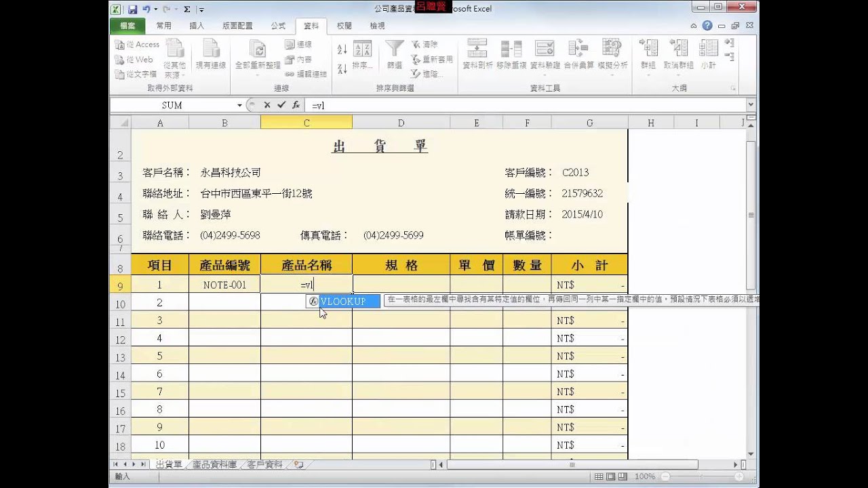Click the Undo arrow icon
868x488 pixels.
pos(146,9)
